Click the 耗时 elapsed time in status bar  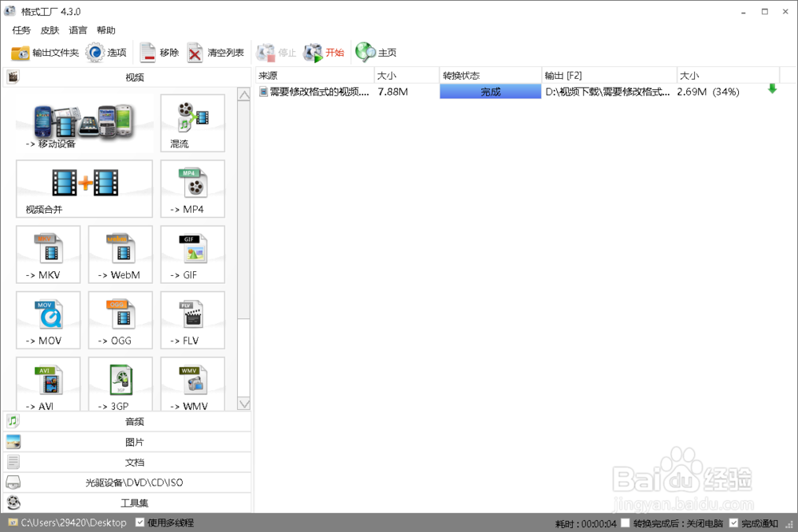(x=586, y=523)
